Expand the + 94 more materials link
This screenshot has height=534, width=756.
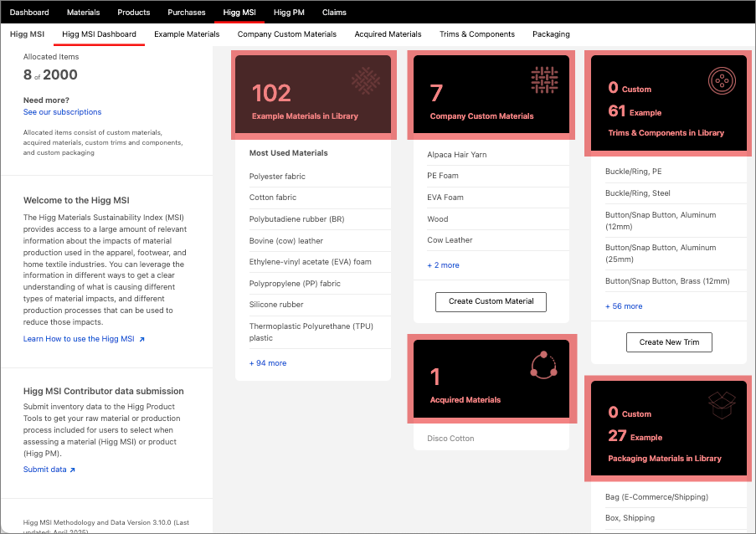coord(268,363)
